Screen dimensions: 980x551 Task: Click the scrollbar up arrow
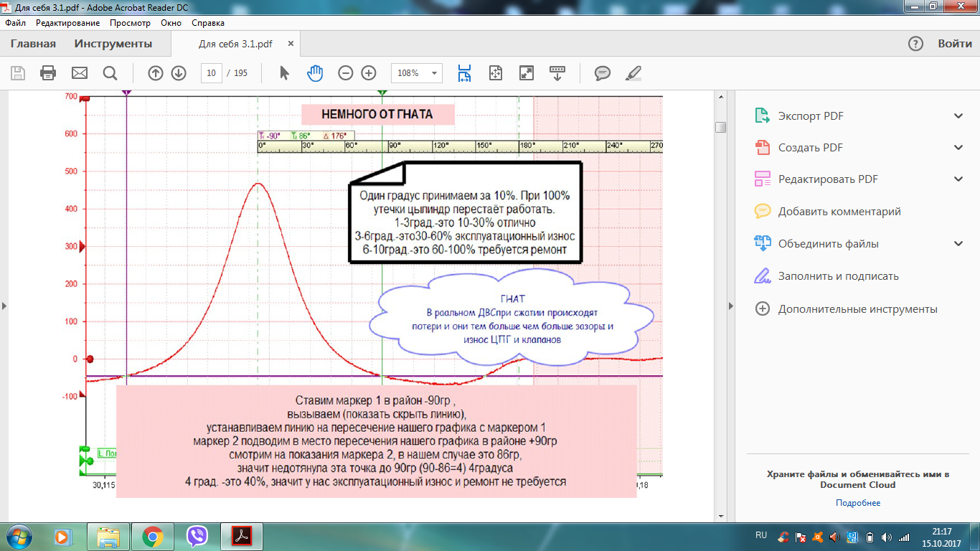tap(721, 96)
